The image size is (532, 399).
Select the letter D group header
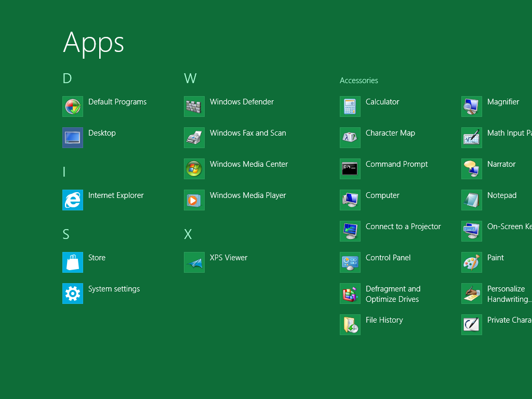[67, 78]
